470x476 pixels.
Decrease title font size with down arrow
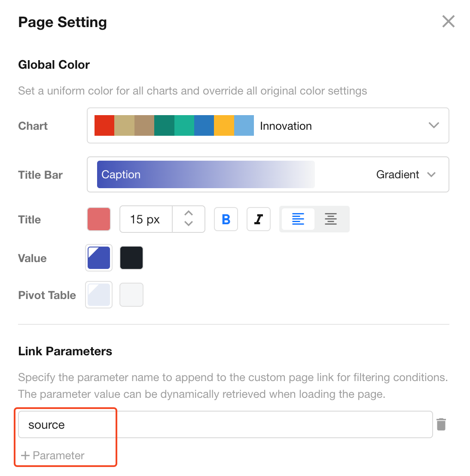pos(188,224)
